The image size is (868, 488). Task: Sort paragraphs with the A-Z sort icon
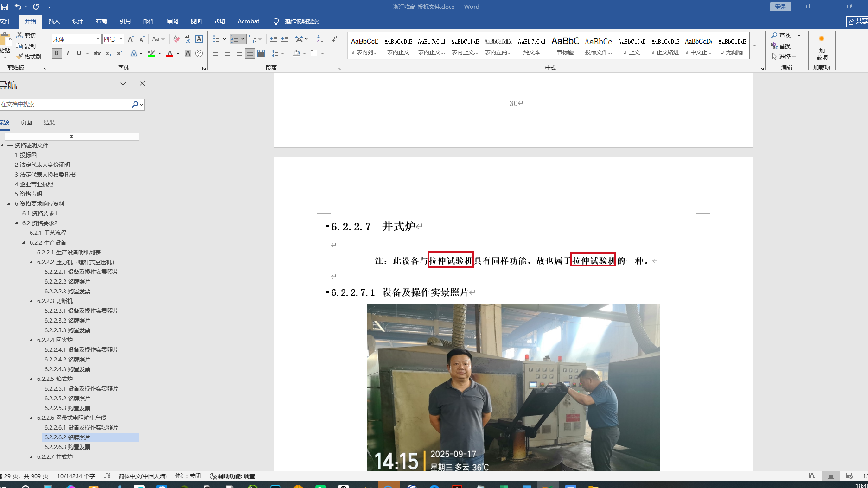(x=320, y=39)
